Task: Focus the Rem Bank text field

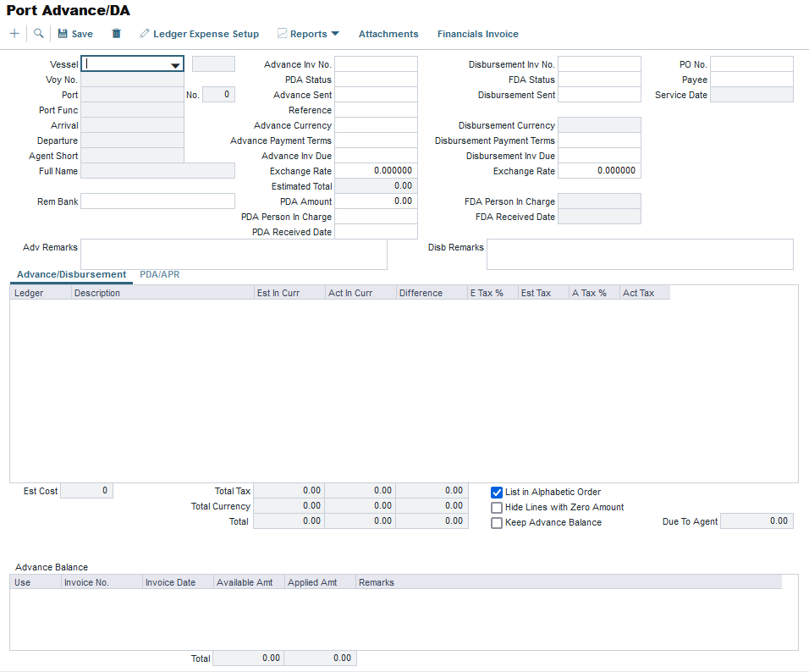Action: click(x=157, y=201)
